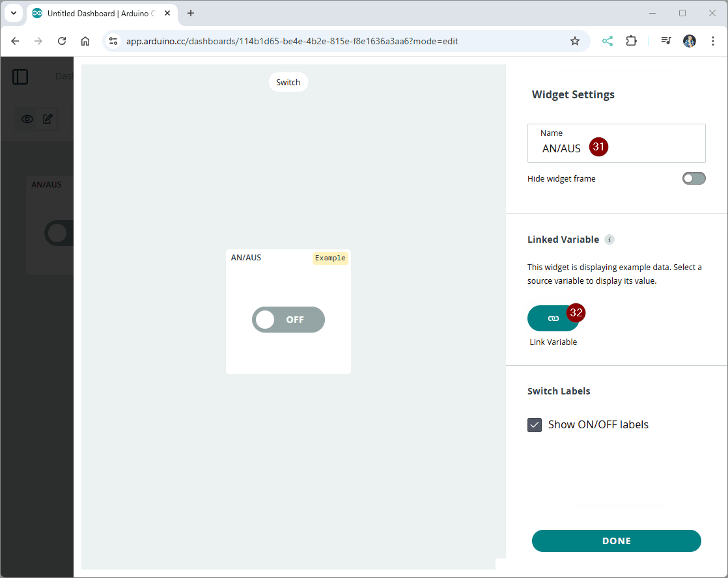Click the Link Variable chain icon button
Viewport: 728px width, 578px height.
[553, 318]
